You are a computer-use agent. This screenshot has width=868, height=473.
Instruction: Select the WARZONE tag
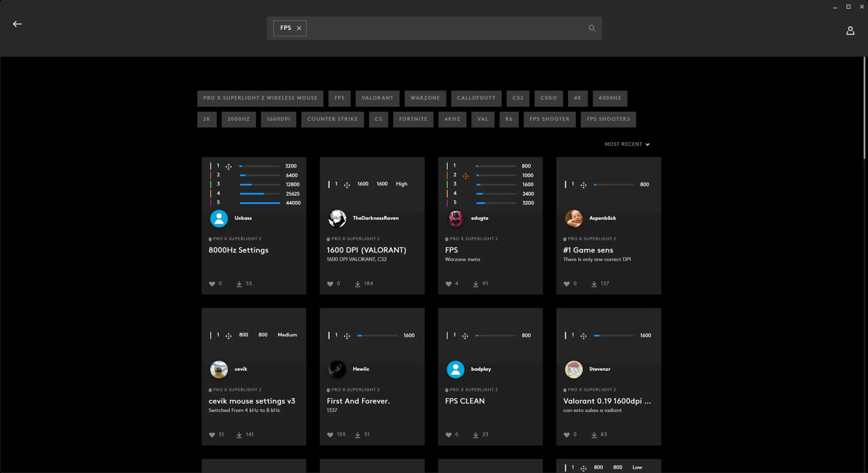425,98
